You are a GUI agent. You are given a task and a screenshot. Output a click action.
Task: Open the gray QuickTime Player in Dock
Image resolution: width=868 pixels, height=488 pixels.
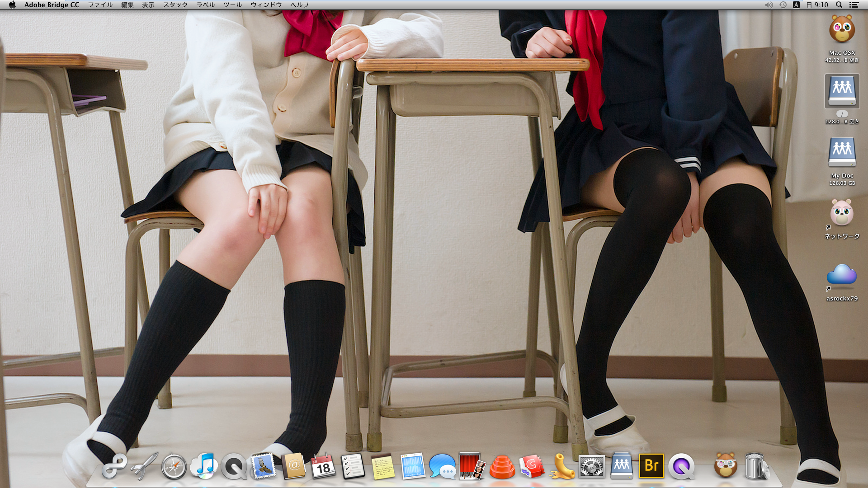pos(234,466)
